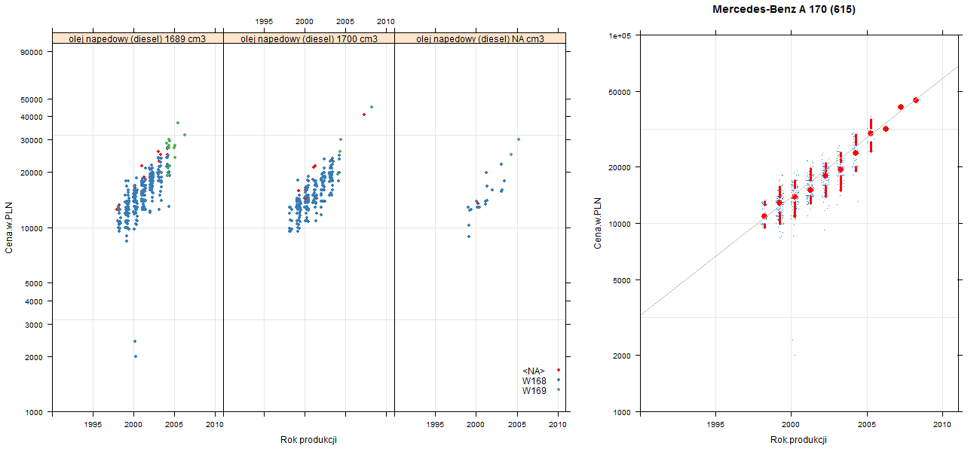Viewport: 980px width, 452px height.
Task: Click the highest green point in the 1689 cm3 panel
Action: (x=178, y=123)
